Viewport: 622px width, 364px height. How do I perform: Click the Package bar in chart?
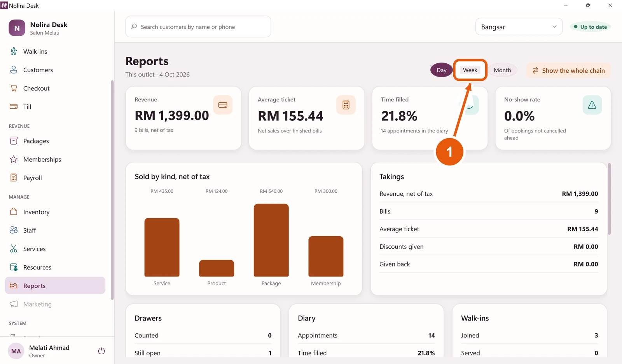pos(271,240)
